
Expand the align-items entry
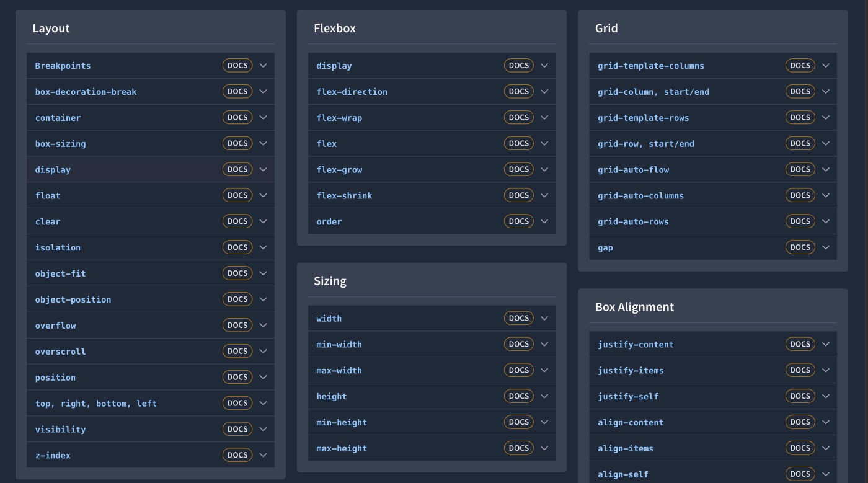pyautogui.click(x=826, y=448)
